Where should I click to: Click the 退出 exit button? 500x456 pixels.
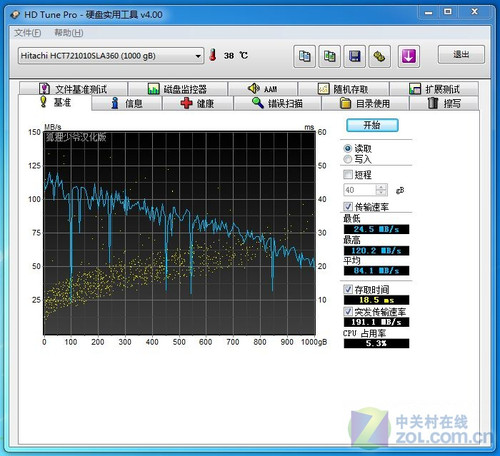tap(461, 54)
